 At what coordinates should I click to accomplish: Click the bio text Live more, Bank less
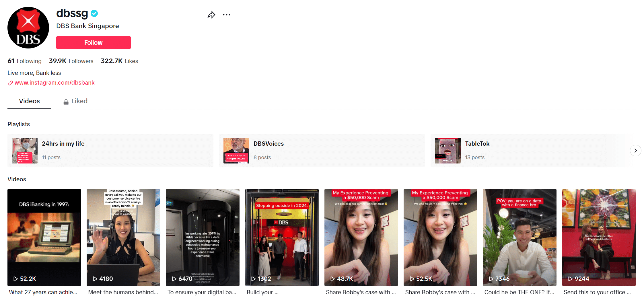click(34, 73)
